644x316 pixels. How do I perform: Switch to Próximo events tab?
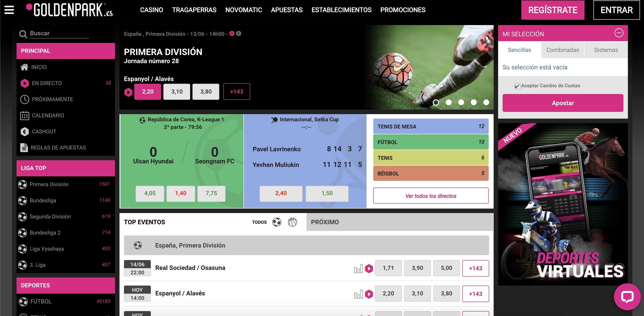tap(400, 222)
